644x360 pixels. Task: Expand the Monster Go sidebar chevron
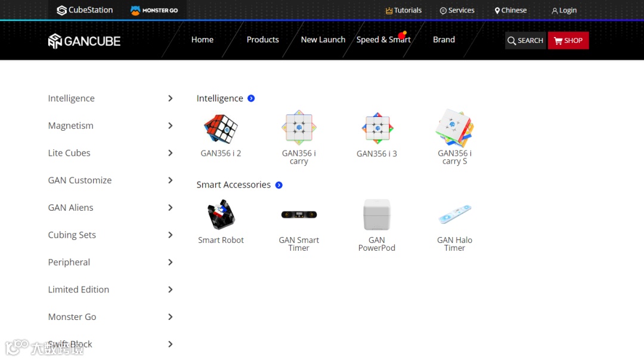click(171, 317)
